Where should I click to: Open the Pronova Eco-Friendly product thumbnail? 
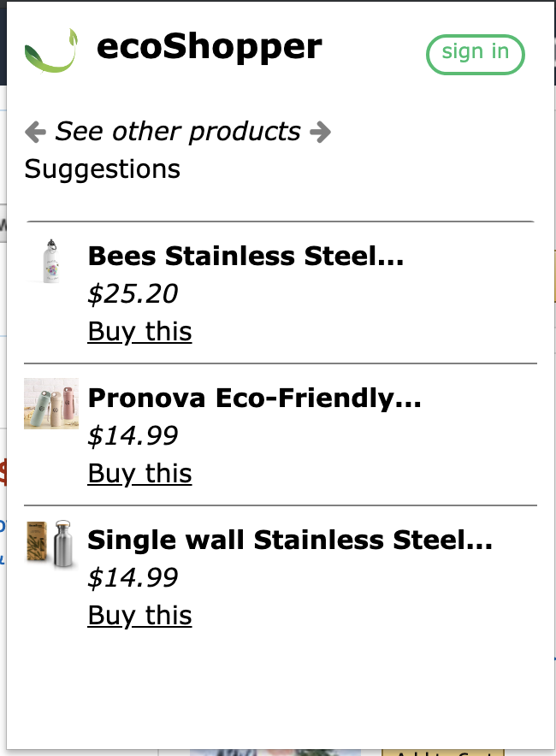[51, 403]
